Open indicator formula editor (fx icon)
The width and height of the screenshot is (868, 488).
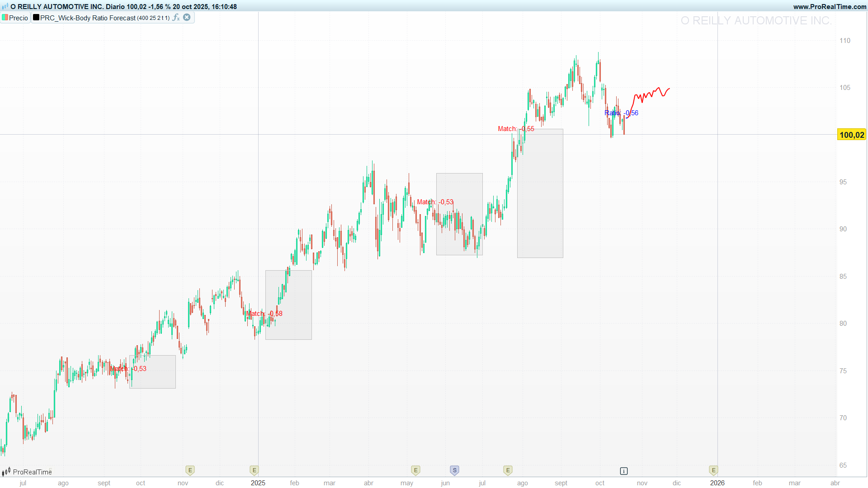pyautogui.click(x=176, y=18)
